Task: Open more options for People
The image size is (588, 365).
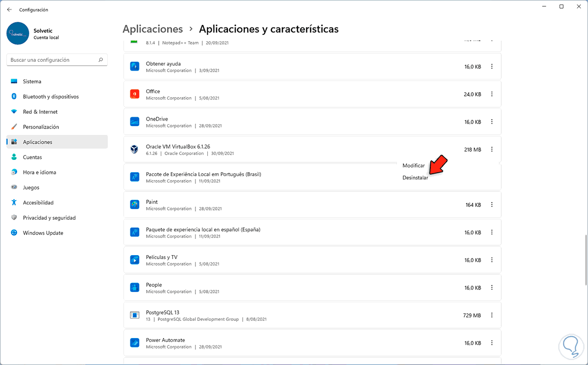Action: (492, 287)
